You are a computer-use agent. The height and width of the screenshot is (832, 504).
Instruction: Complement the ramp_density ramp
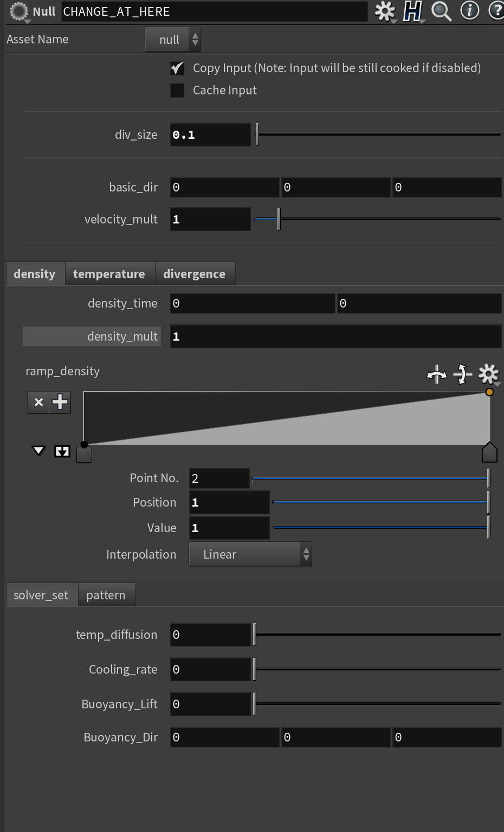(462, 374)
